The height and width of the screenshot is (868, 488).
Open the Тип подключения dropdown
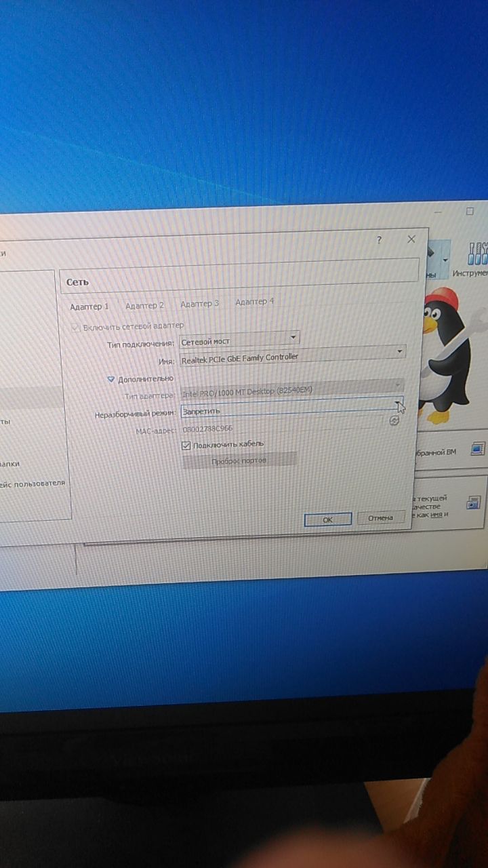[239, 340]
